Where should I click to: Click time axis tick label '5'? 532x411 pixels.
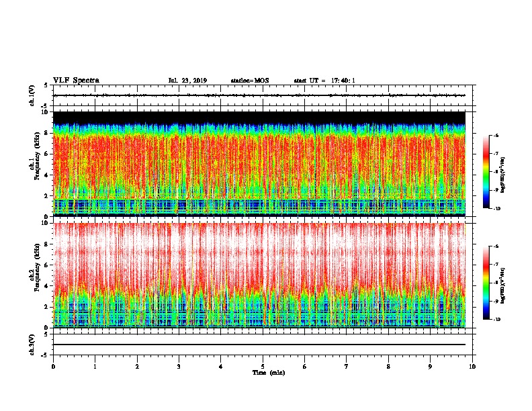click(x=263, y=367)
